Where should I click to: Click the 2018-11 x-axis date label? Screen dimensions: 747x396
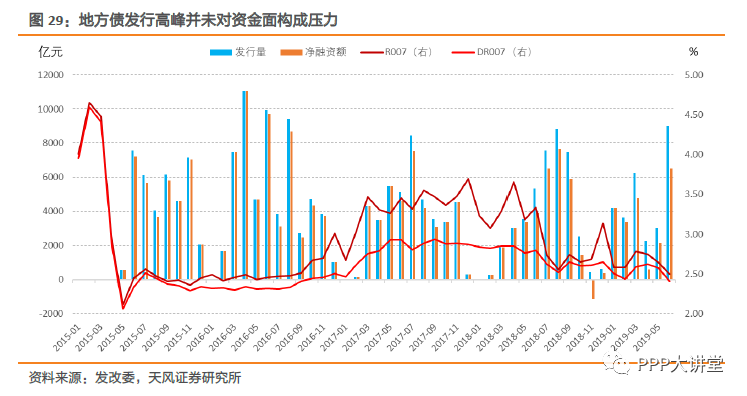coord(579,339)
